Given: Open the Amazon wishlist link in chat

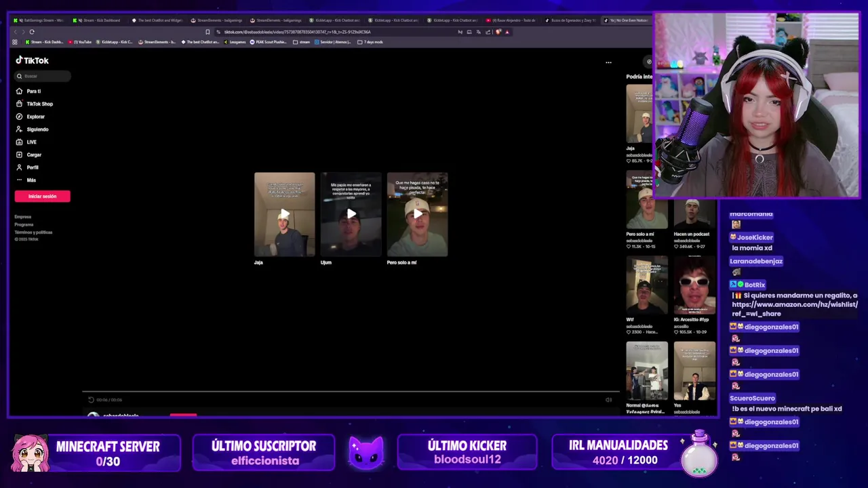Looking at the screenshot, I should tap(795, 309).
